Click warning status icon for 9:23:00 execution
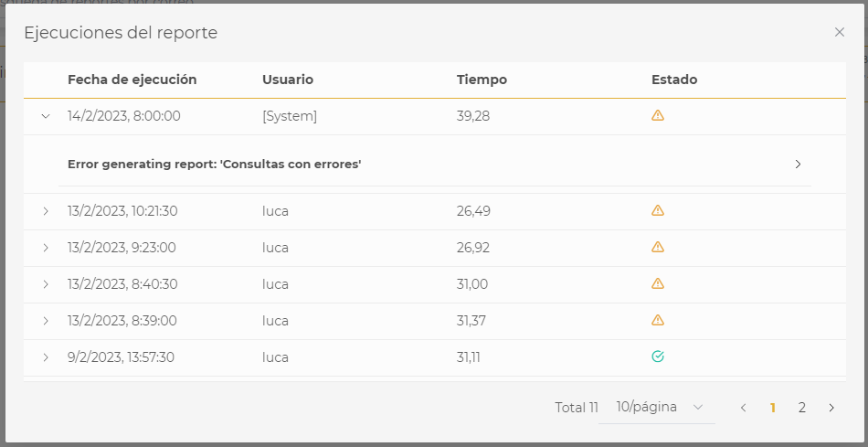This screenshot has height=447, width=868. 658,248
